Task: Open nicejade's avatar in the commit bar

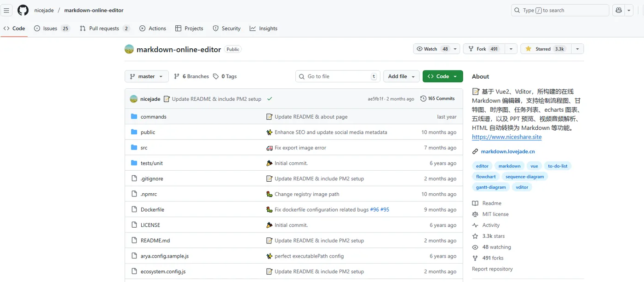Action: (x=133, y=98)
